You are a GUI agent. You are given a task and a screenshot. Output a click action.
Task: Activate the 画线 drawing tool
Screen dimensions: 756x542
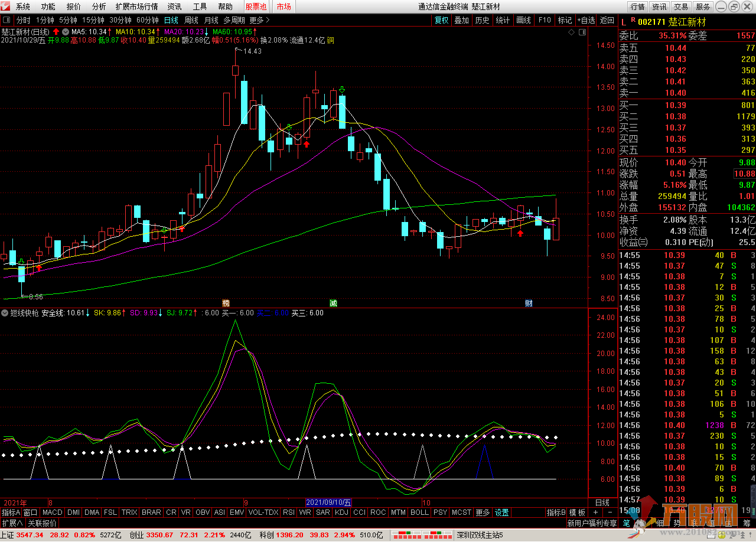pos(523,20)
